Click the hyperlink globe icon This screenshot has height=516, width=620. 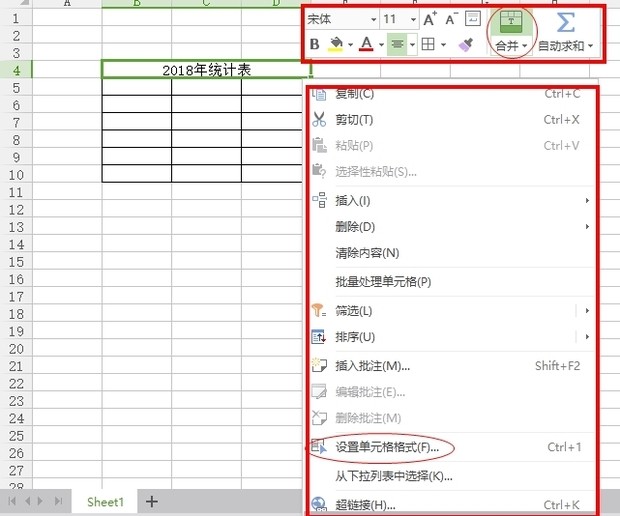(x=319, y=505)
